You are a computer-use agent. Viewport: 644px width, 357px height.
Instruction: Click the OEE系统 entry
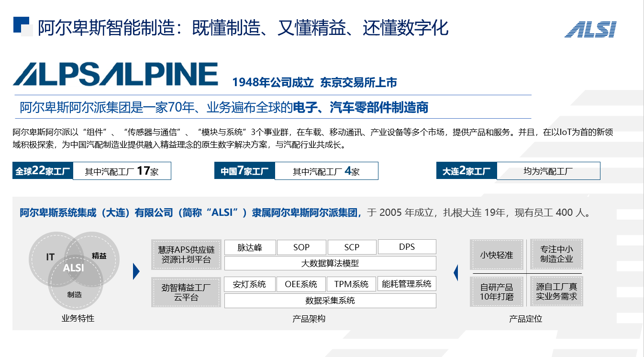click(302, 284)
